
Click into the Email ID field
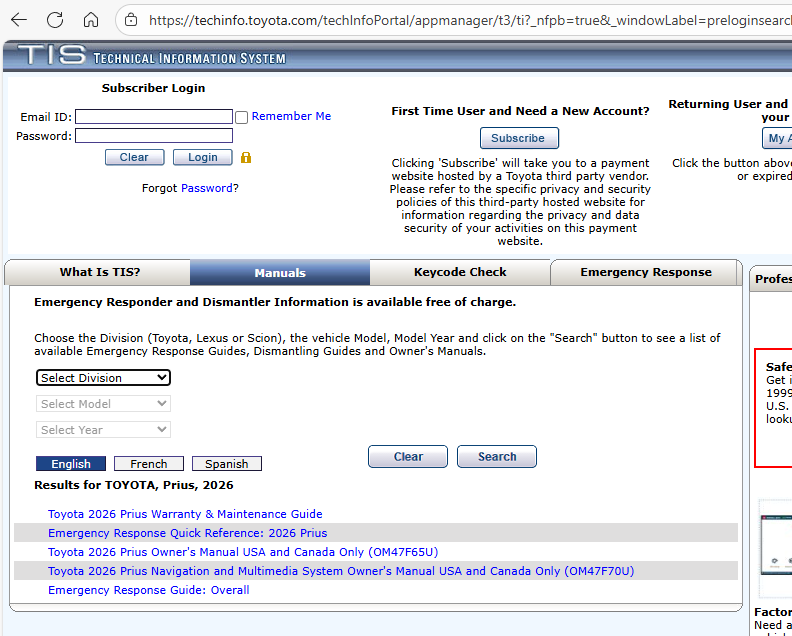153,117
